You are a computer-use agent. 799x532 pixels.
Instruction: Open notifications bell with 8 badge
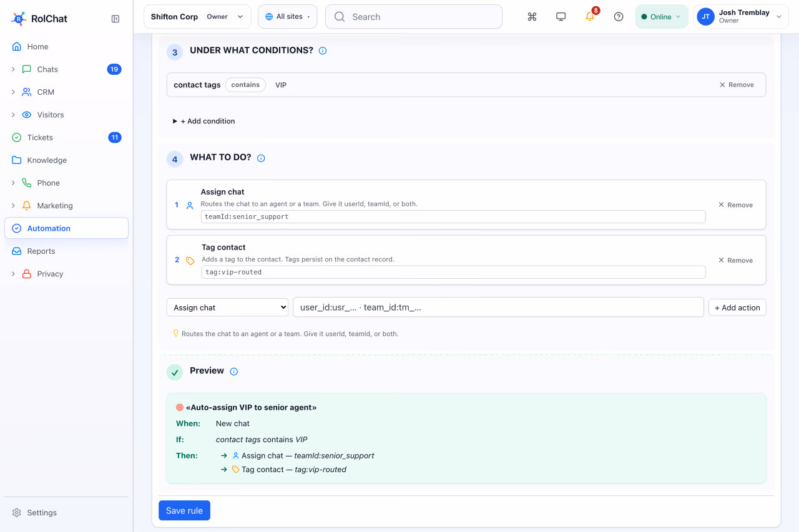coord(590,17)
